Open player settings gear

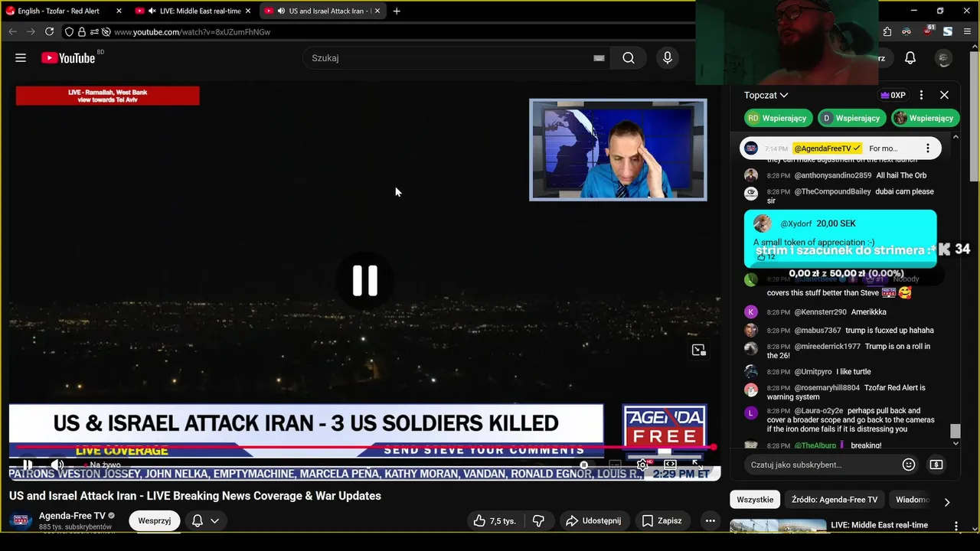point(642,465)
